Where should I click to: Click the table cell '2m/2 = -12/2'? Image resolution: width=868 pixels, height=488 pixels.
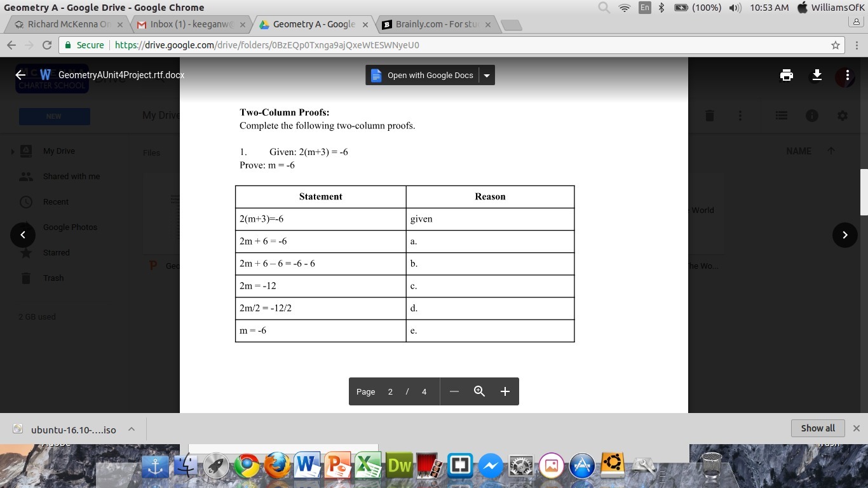(321, 308)
